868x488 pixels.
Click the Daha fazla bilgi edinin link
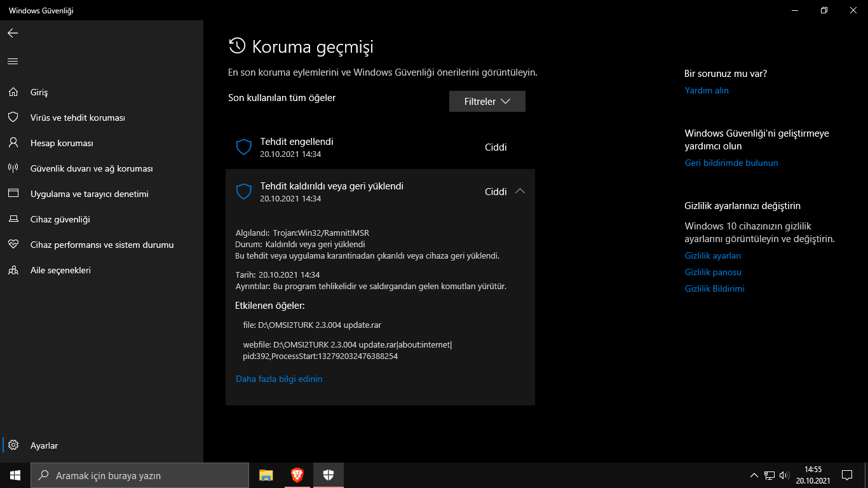(279, 379)
